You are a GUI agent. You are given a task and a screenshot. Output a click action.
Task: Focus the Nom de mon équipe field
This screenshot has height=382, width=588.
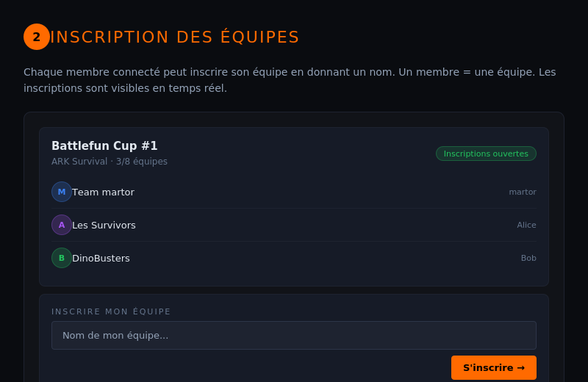point(294,335)
